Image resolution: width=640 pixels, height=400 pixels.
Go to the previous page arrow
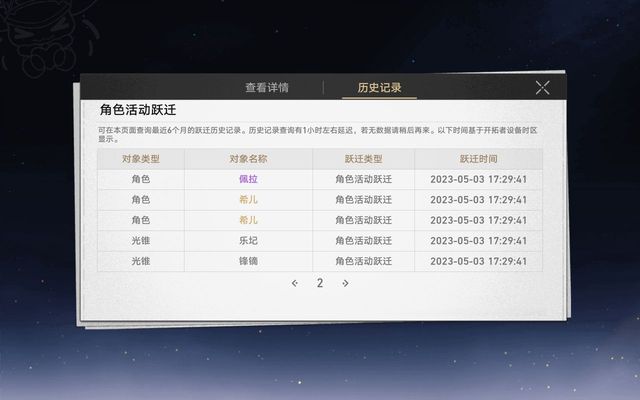(x=294, y=283)
